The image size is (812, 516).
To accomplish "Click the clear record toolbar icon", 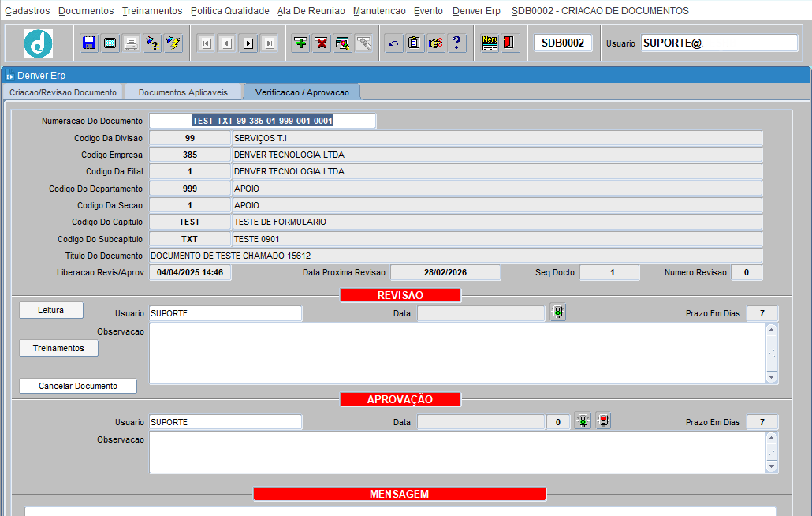I will 343,43.
